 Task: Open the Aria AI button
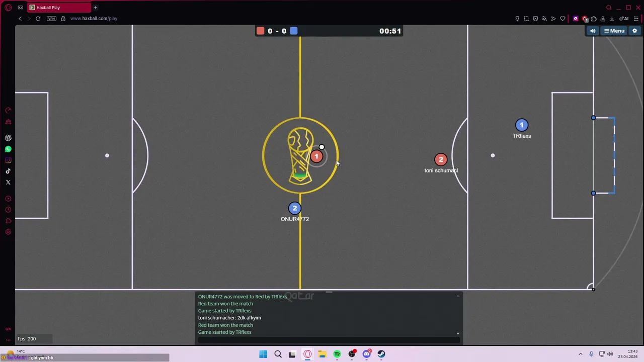coord(624,19)
